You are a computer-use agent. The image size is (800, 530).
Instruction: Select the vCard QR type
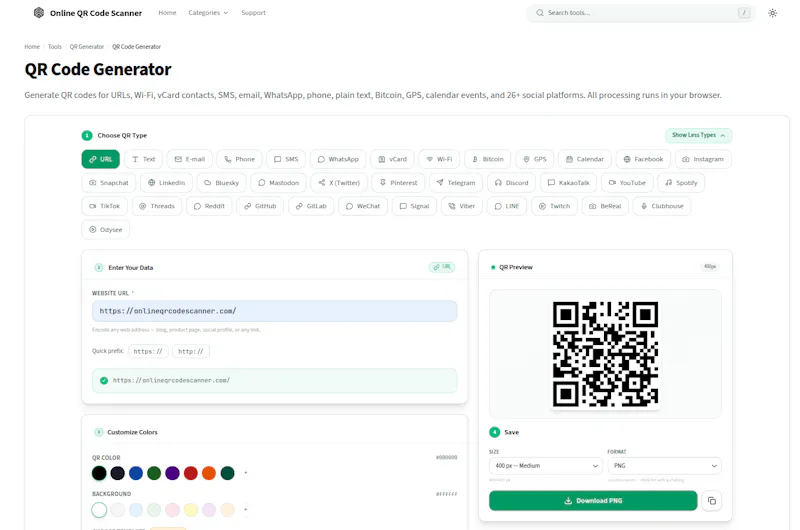coord(392,159)
